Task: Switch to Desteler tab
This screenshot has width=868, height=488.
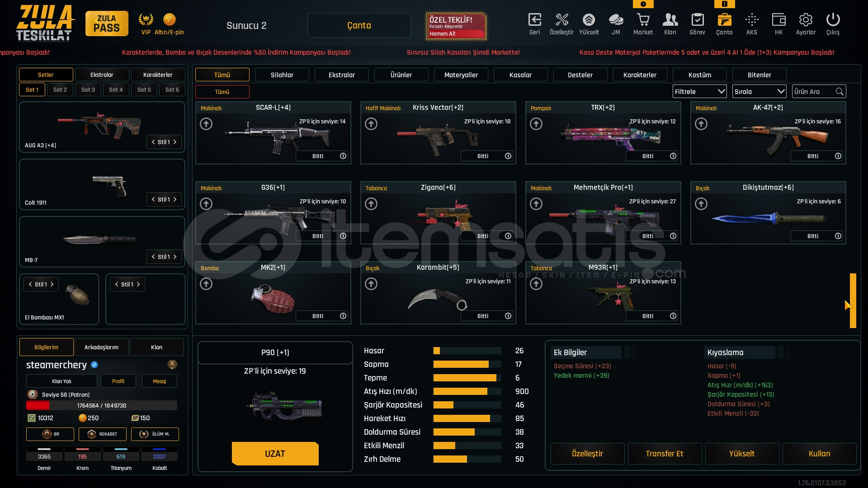Action: [x=580, y=75]
